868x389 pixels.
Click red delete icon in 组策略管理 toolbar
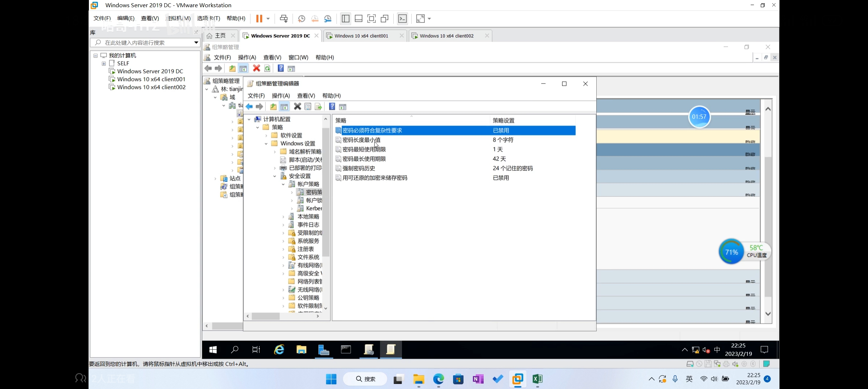point(256,68)
